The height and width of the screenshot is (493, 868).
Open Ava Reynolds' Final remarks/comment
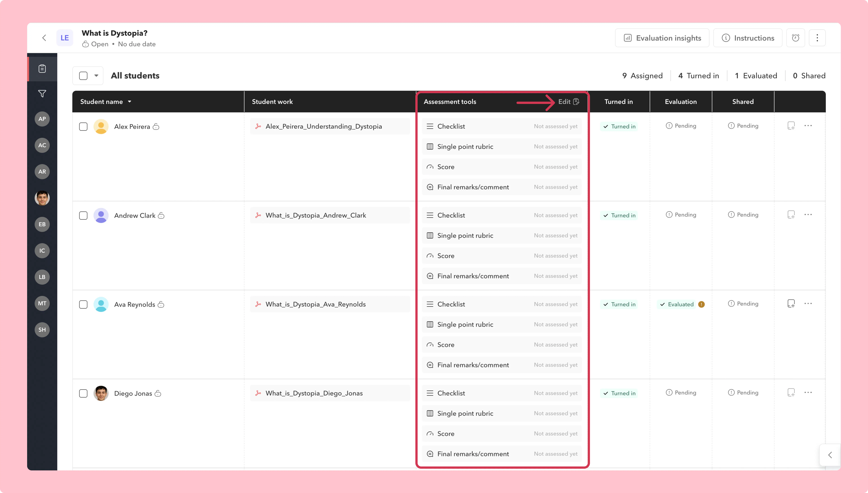coord(502,365)
